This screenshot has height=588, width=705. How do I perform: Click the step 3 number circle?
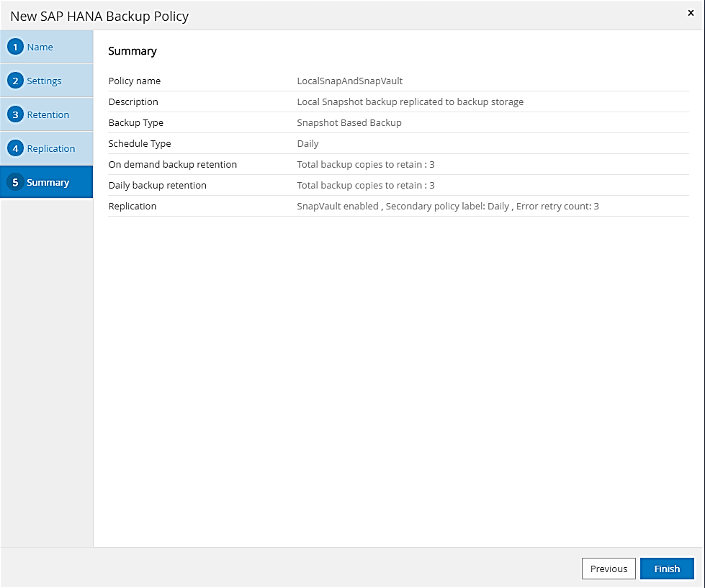click(x=16, y=115)
